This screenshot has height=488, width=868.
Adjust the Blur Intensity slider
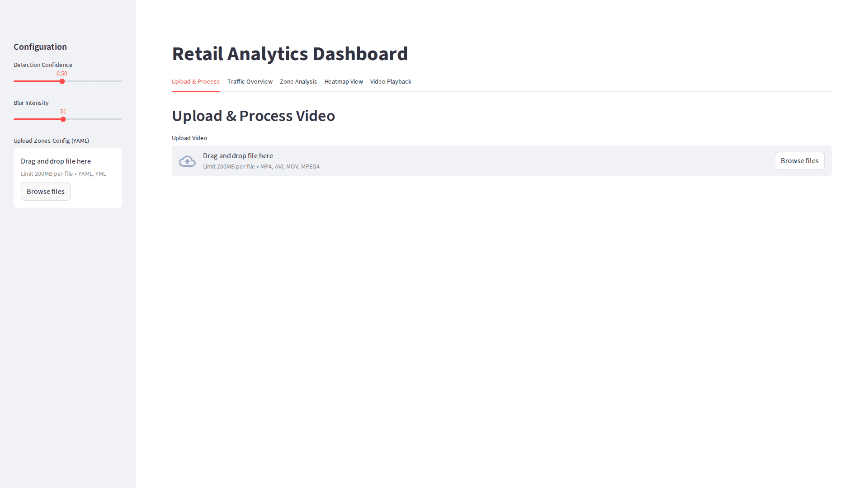pos(62,119)
